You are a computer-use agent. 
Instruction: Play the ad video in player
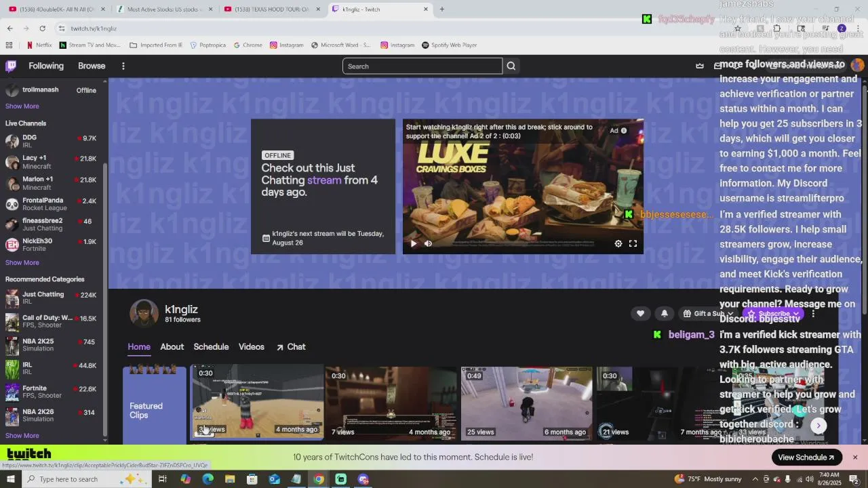(x=414, y=243)
